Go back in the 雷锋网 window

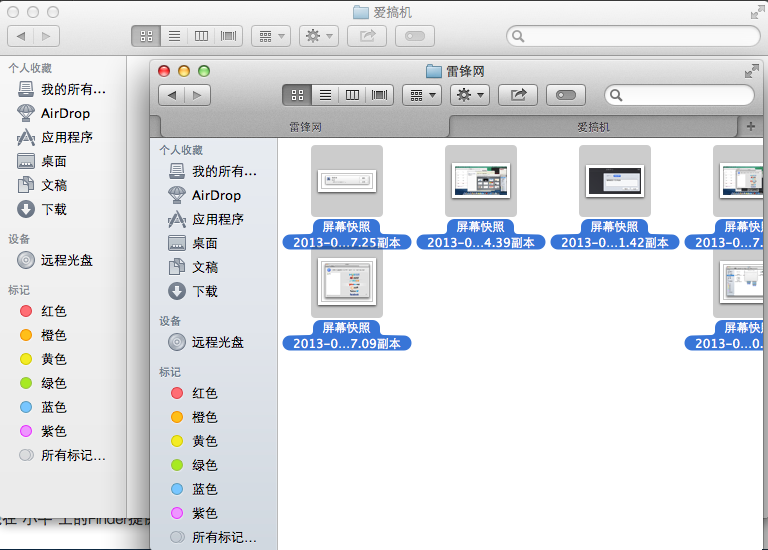(171, 95)
